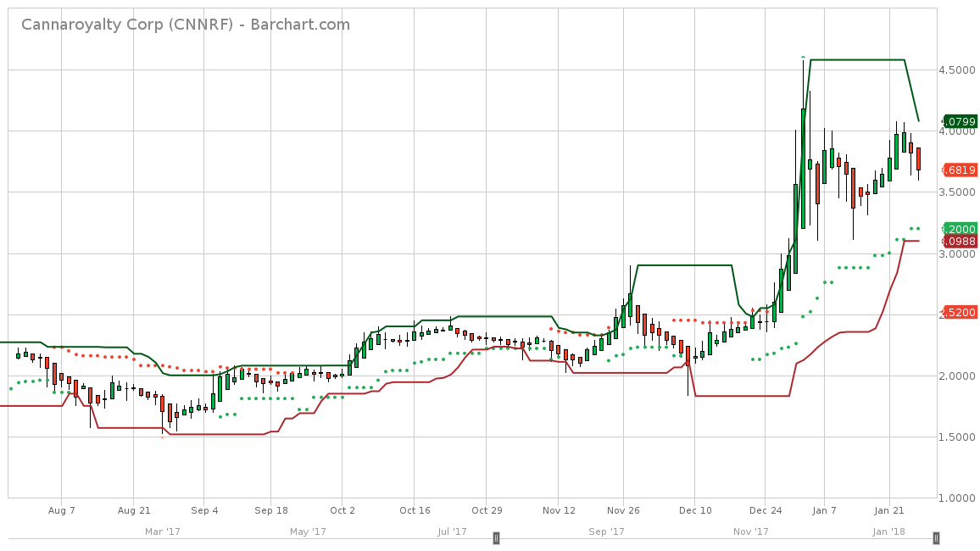The height and width of the screenshot is (551, 980).
Task: Click the Jan '18 timeline label
Action: coord(891,532)
